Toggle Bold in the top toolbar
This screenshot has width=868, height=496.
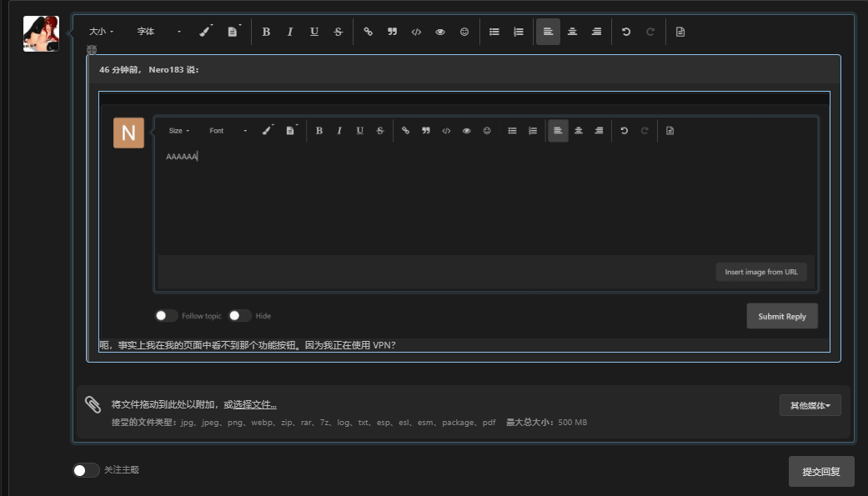tap(266, 32)
